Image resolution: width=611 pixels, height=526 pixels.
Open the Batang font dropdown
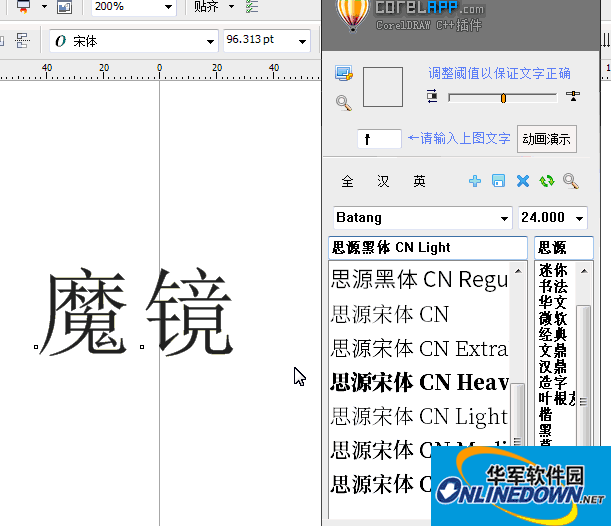[x=504, y=218]
